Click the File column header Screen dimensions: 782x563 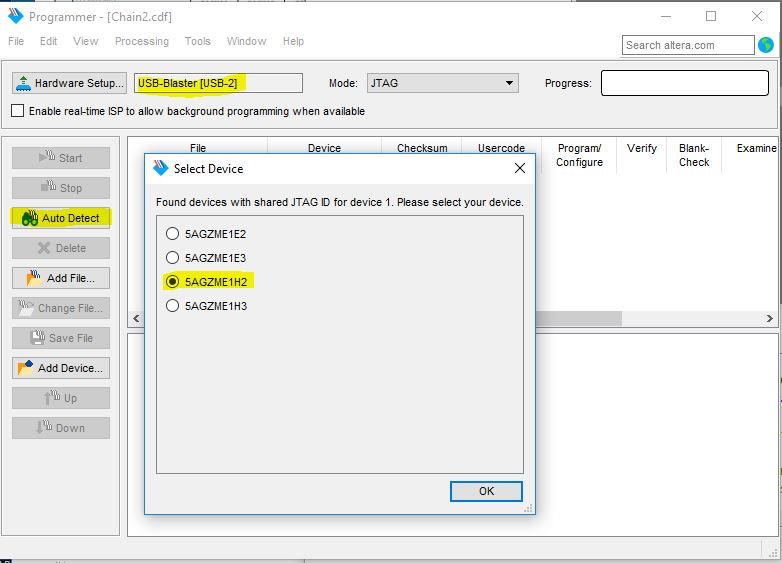197,148
